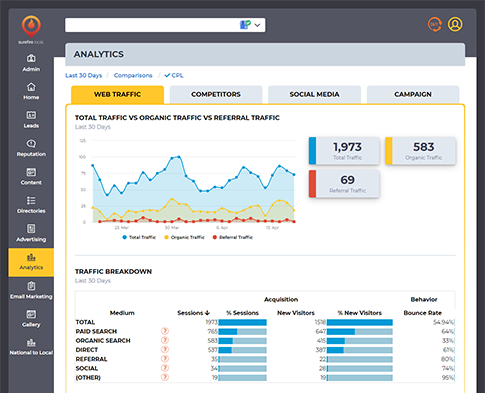485x393 pixels.
Task: Toggle the CPL checkmark option
Action: (x=174, y=75)
